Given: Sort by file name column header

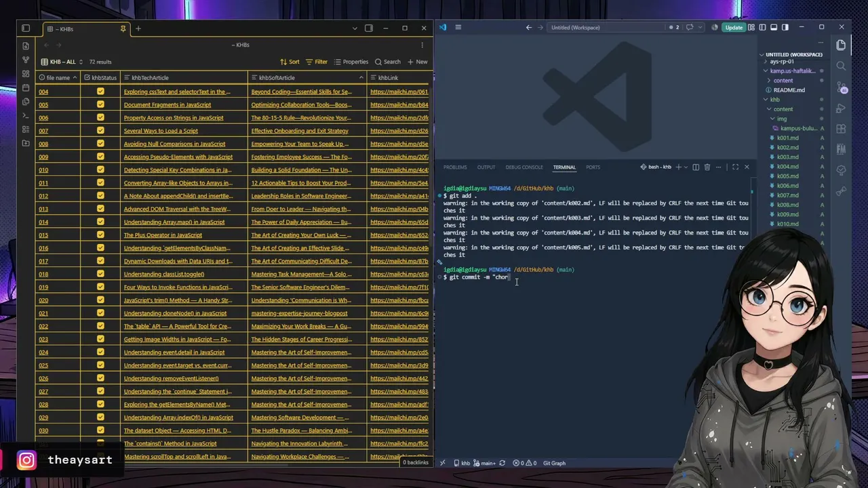Looking at the screenshot, I should (58, 78).
